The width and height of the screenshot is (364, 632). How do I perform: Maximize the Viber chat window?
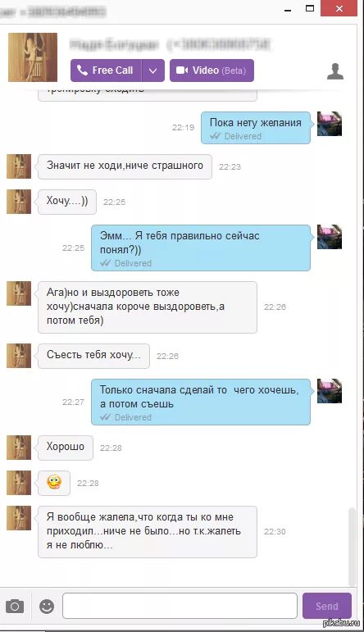click(x=310, y=8)
